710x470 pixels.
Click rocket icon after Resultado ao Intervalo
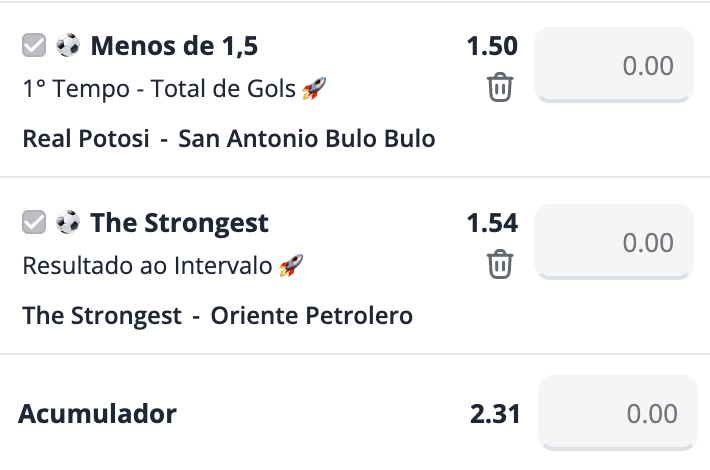tap(291, 265)
